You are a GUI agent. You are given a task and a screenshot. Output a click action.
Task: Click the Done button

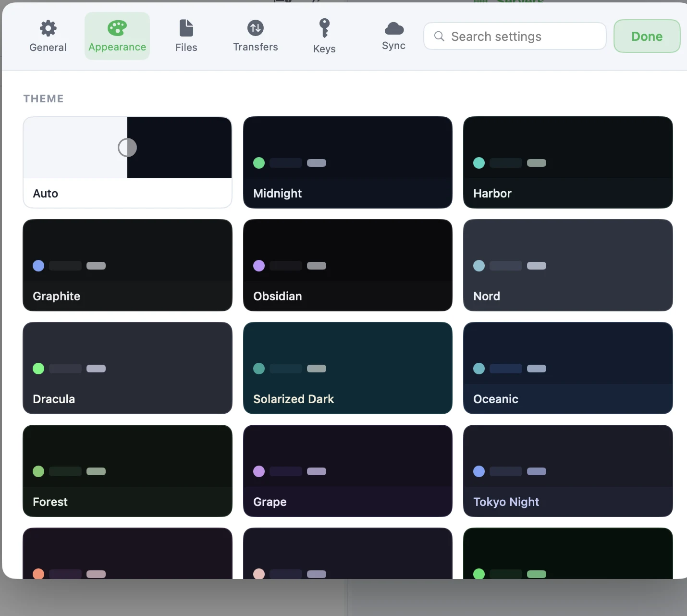coord(647,36)
